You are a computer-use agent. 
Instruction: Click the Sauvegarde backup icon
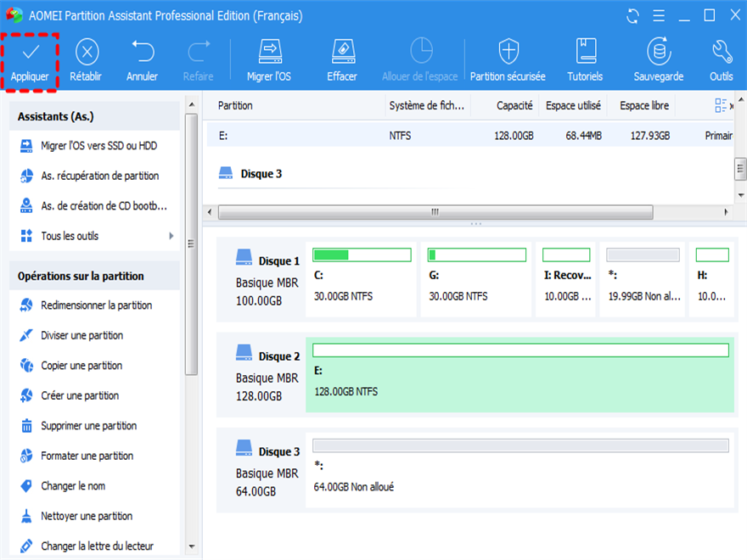pyautogui.click(x=658, y=53)
